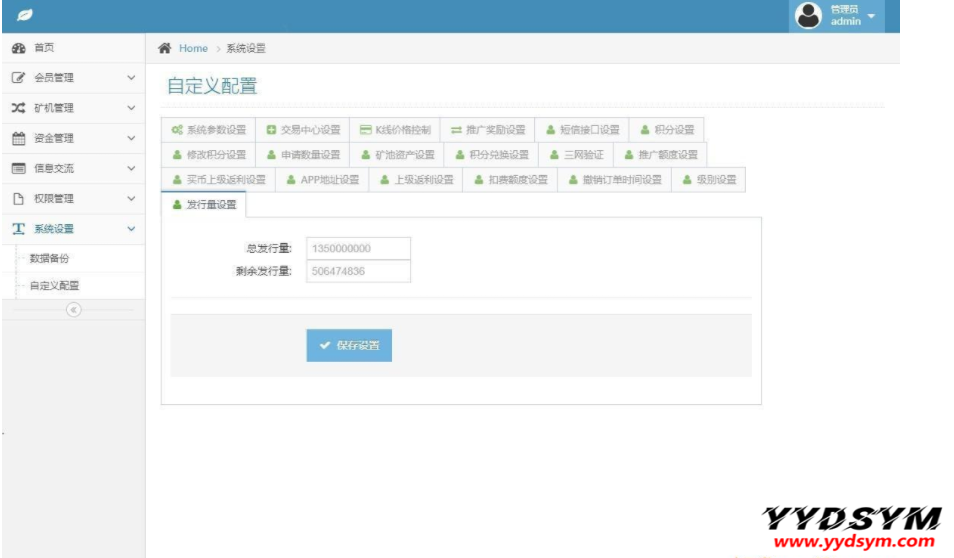Select the 扣费额度设置 tab
Viewport: 954px width, 558px height.
(x=510, y=180)
